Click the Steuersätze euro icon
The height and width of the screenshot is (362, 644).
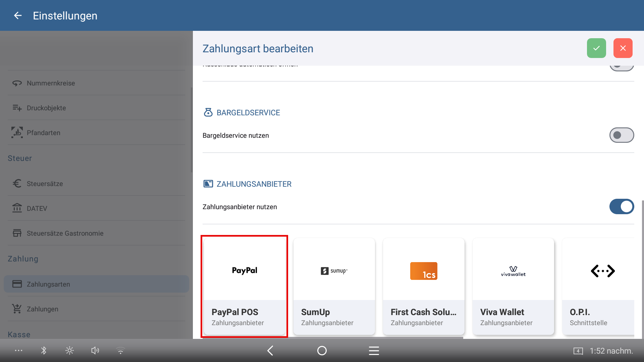[17, 183]
